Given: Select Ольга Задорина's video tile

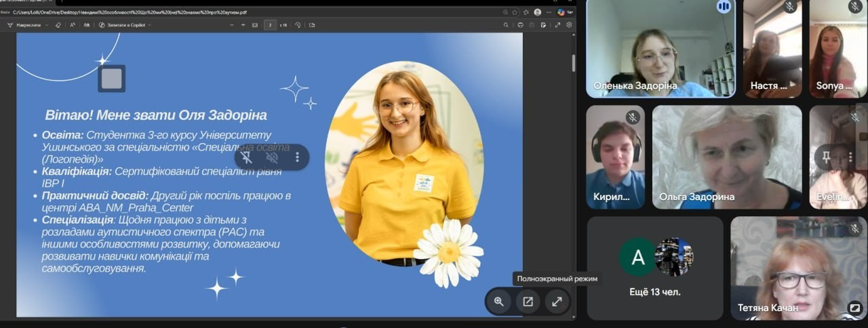Looking at the screenshot, I should pos(727,157).
